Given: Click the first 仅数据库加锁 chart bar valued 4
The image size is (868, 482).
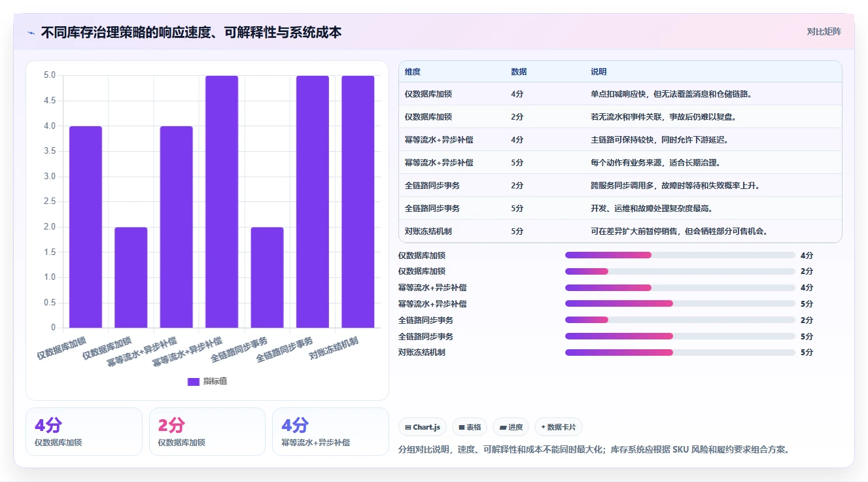Looking at the screenshot, I should click(x=86, y=227).
